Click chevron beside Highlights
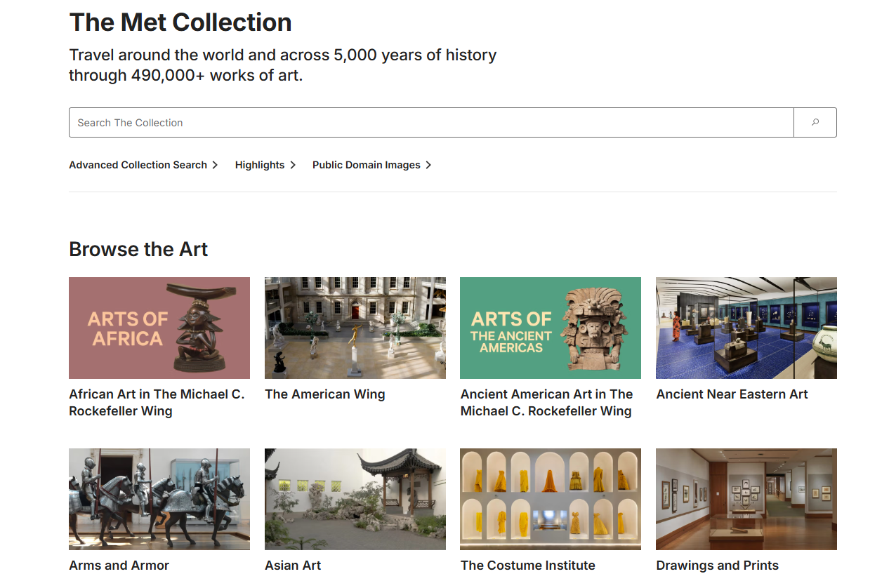This screenshot has width=889, height=588. (293, 165)
